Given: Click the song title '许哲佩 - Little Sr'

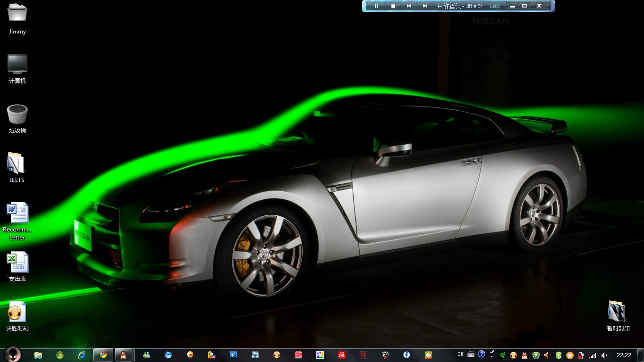Looking at the screenshot, I should tap(463, 6).
